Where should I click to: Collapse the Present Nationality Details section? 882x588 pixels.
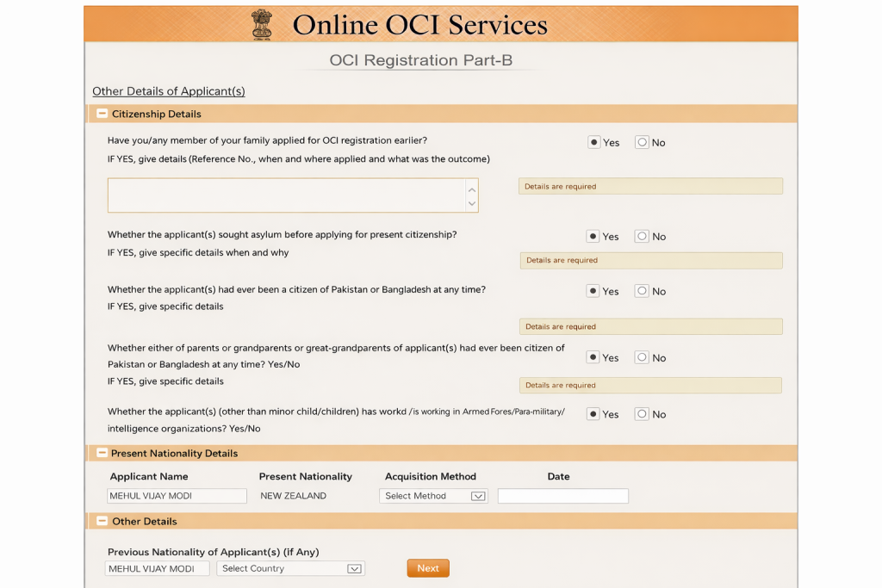coord(102,453)
